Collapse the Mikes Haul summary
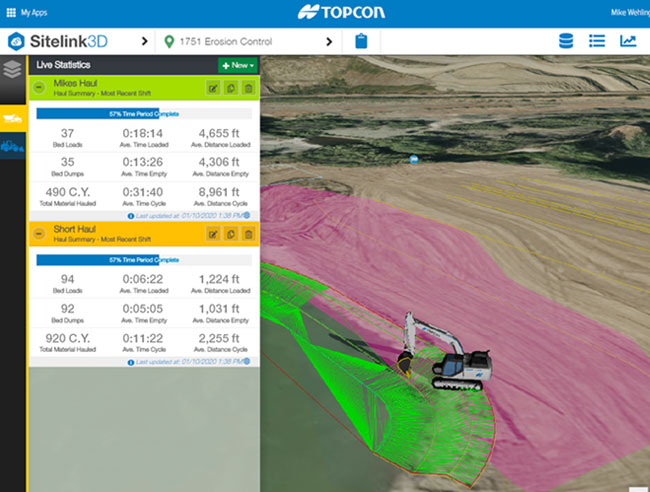The width and height of the screenshot is (650, 492). point(38,88)
